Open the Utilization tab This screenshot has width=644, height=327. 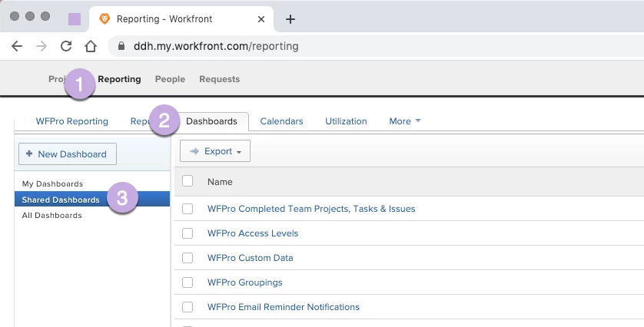(x=346, y=121)
